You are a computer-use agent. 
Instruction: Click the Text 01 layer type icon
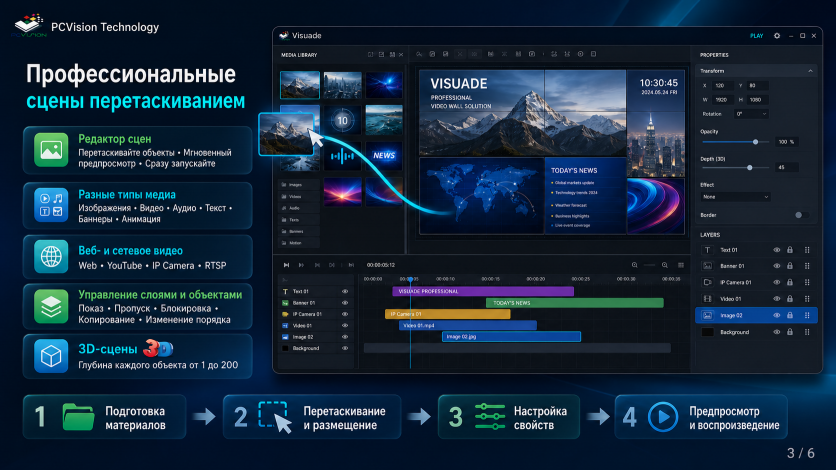(708, 250)
